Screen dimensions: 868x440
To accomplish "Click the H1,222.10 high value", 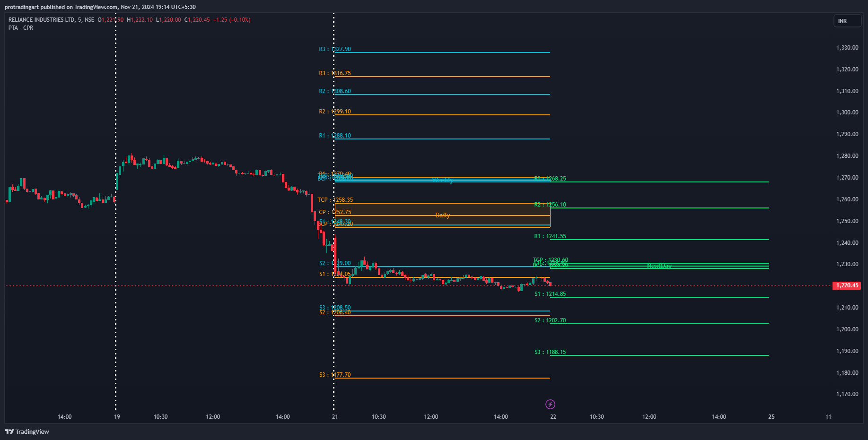I will (x=140, y=20).
